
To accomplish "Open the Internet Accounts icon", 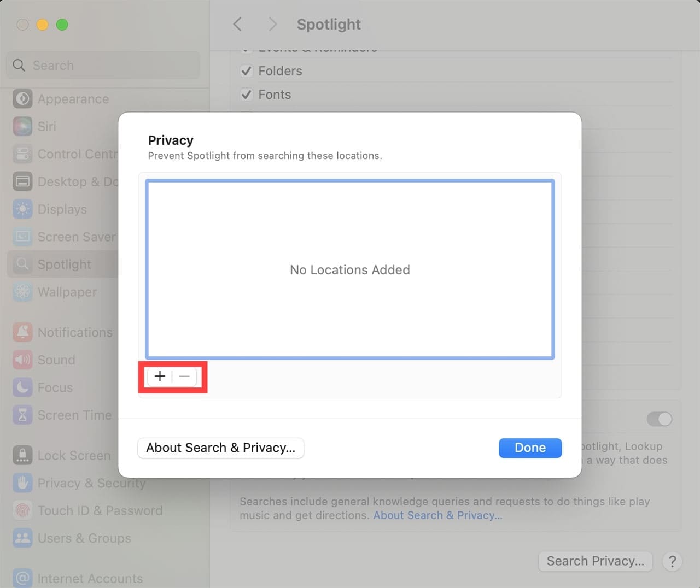I will (22, 578).
